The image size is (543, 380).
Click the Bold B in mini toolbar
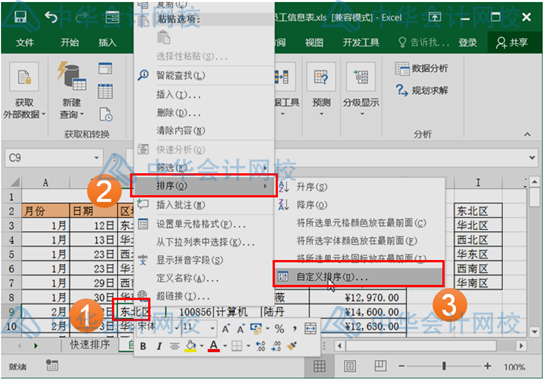[x=143, y=346]
